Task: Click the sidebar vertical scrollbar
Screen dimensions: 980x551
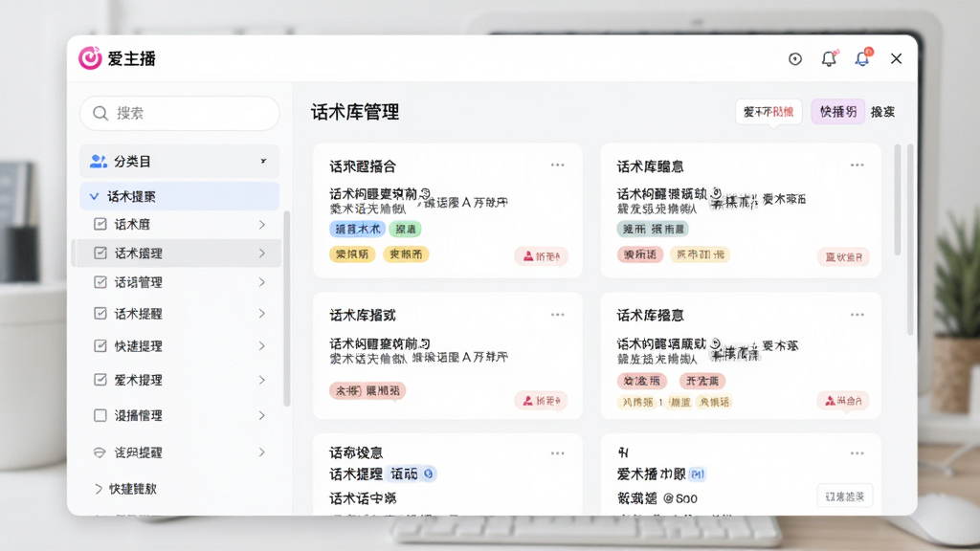Action: (287, 309)
